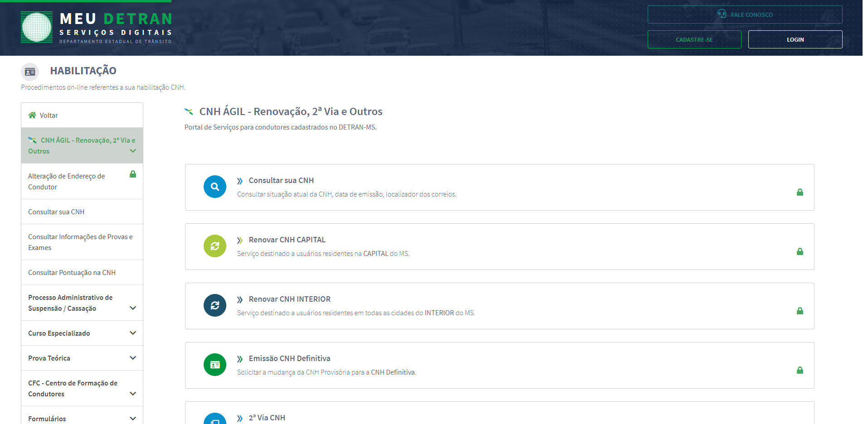The image size is (868, 424).
Task: Click the CNH Ágil bird icon in sidebar
Action: tap(32, 140)
